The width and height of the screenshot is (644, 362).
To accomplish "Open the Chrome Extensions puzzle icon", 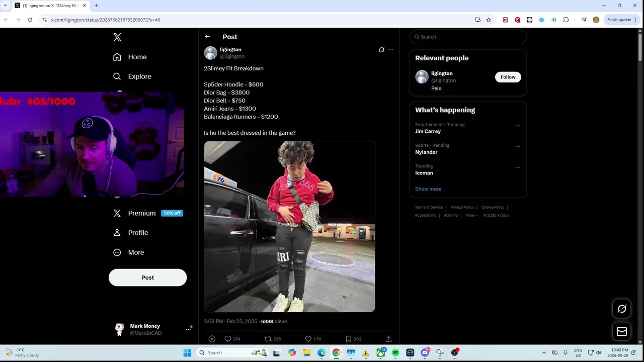I will click(x=566, y=20).
